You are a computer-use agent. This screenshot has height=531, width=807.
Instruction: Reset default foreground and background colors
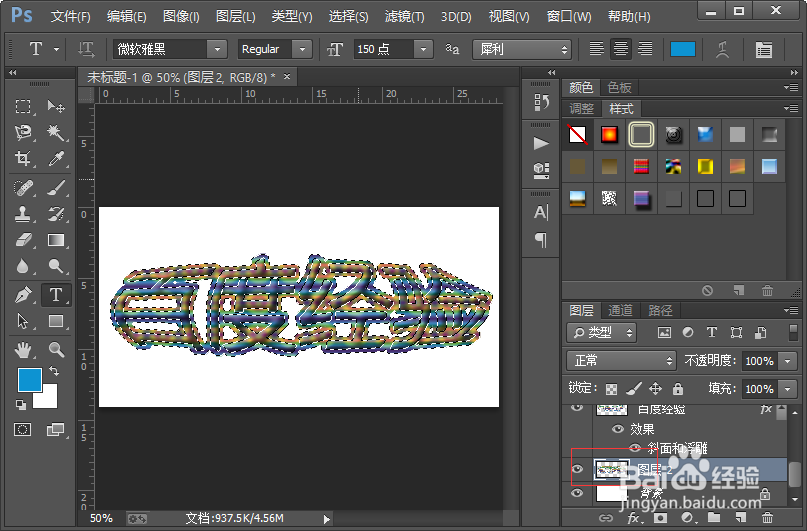point(21,405)
